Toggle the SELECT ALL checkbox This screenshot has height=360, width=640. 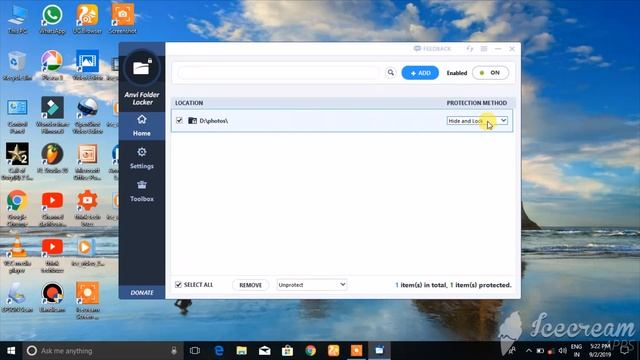(178, 284)
